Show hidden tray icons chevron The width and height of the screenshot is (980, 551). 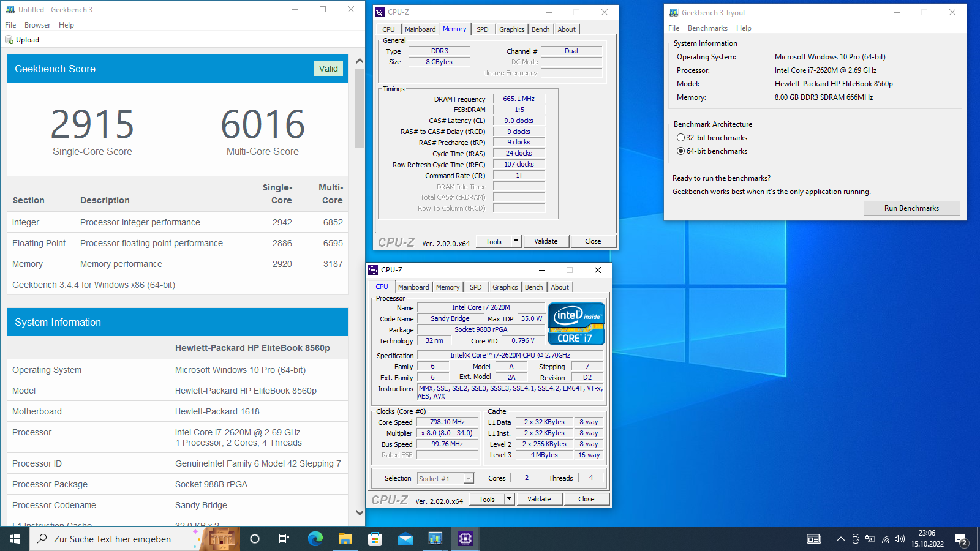840,539
